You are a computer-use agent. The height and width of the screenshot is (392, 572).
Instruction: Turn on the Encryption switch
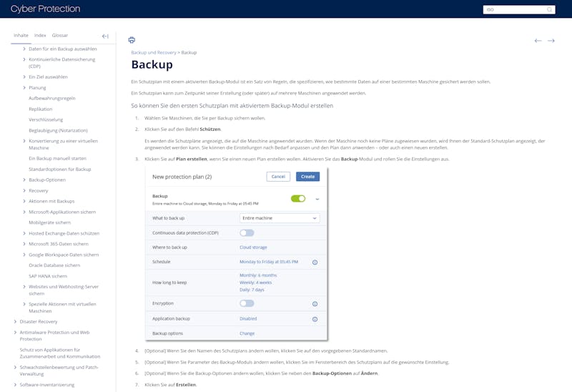[247, 303]
